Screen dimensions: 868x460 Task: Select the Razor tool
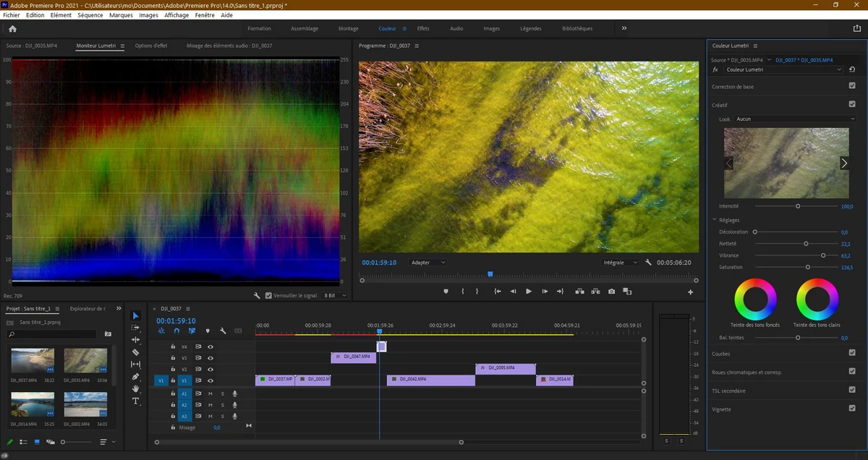135,352
